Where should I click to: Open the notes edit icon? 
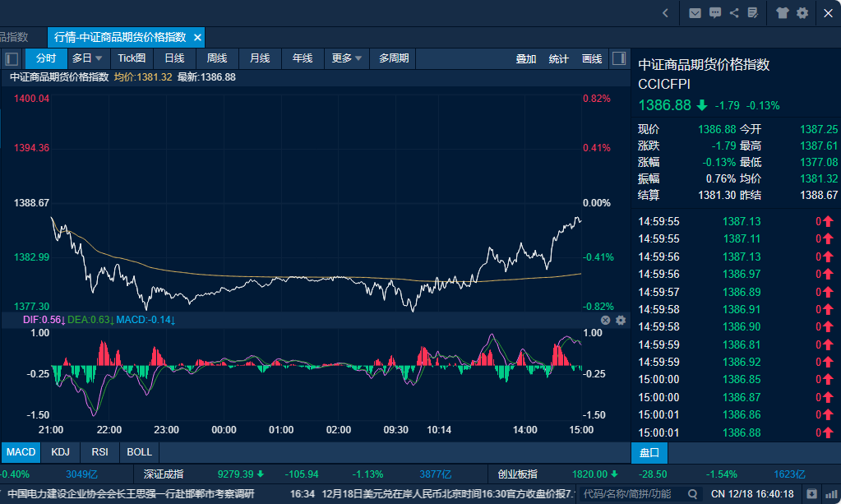(x=753, y=12)
